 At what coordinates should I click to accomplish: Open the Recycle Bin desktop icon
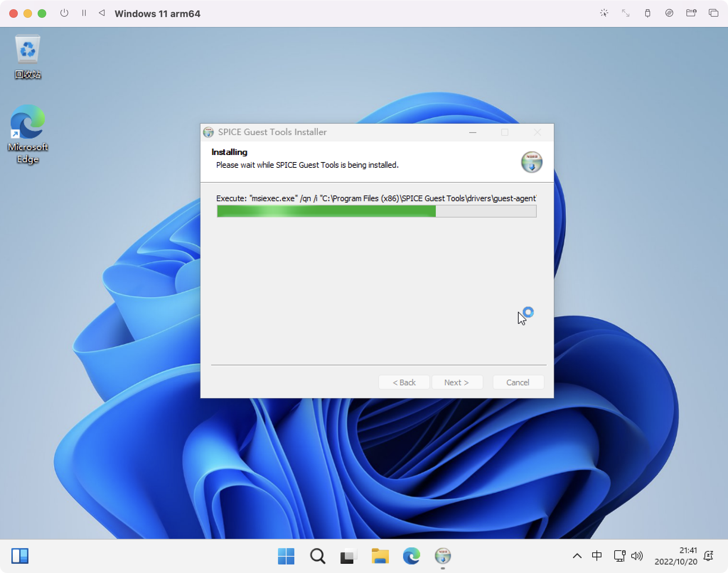pyautogui.click(x=28, y=57)
